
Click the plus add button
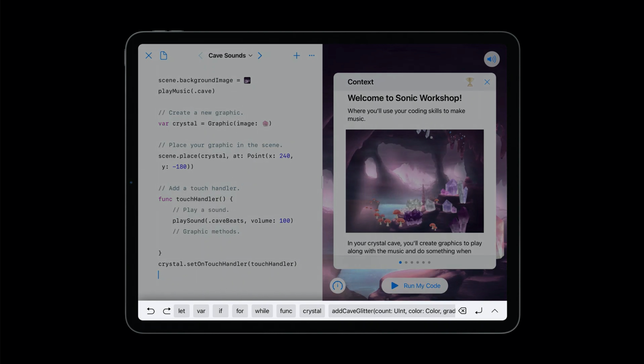296,55
